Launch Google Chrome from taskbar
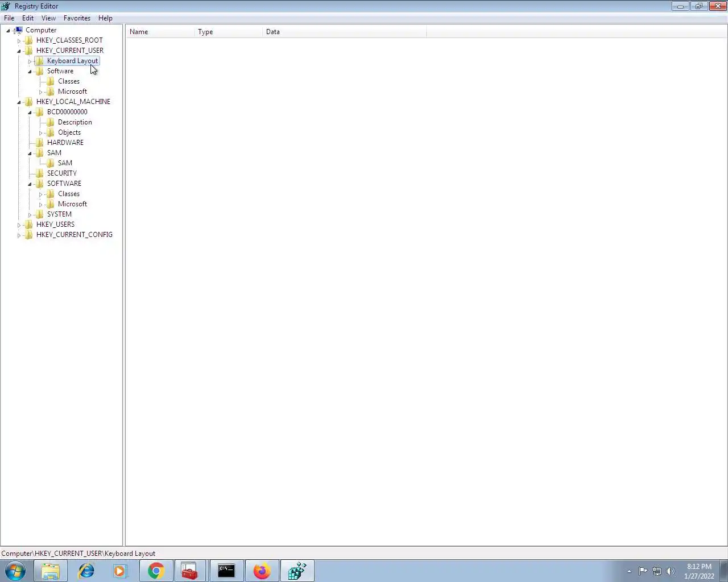The width and height of the screenshot is (728, 582). [156, 571]
